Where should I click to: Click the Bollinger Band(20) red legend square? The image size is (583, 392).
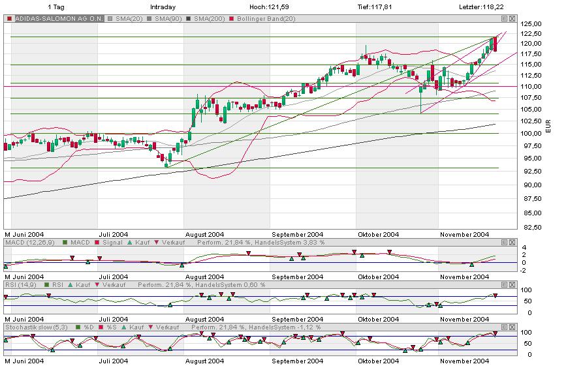(232, 18)
